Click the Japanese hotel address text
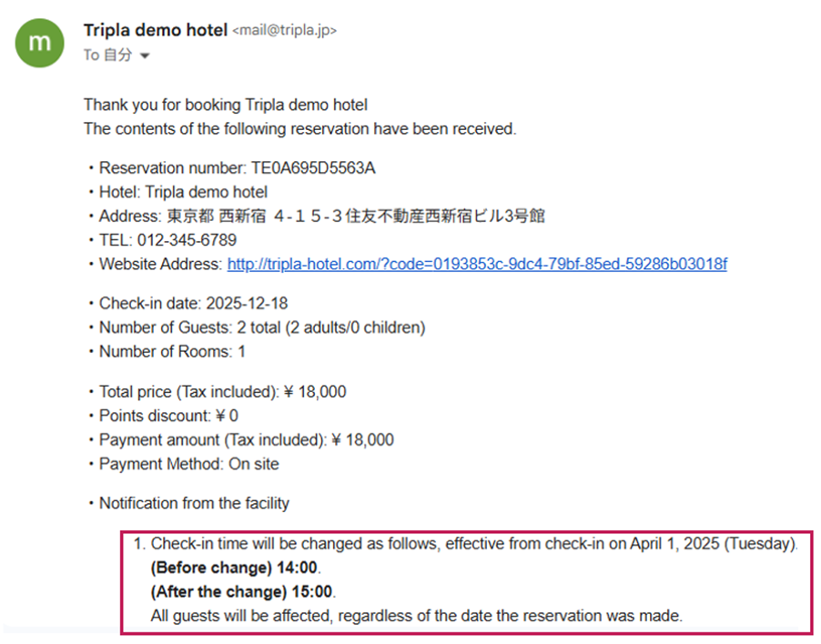The width and height of the screenshot is (821, 644). coord(356,216)
